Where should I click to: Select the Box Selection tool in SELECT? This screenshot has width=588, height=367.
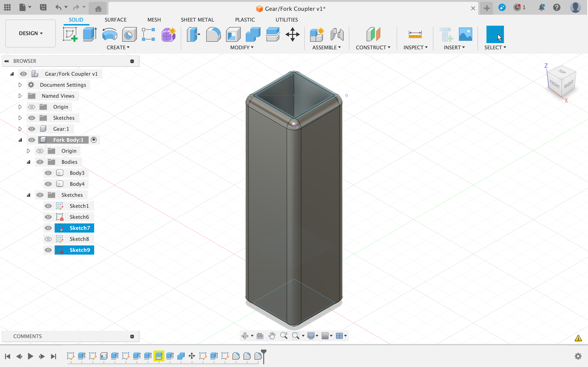[x=496, y=35]
